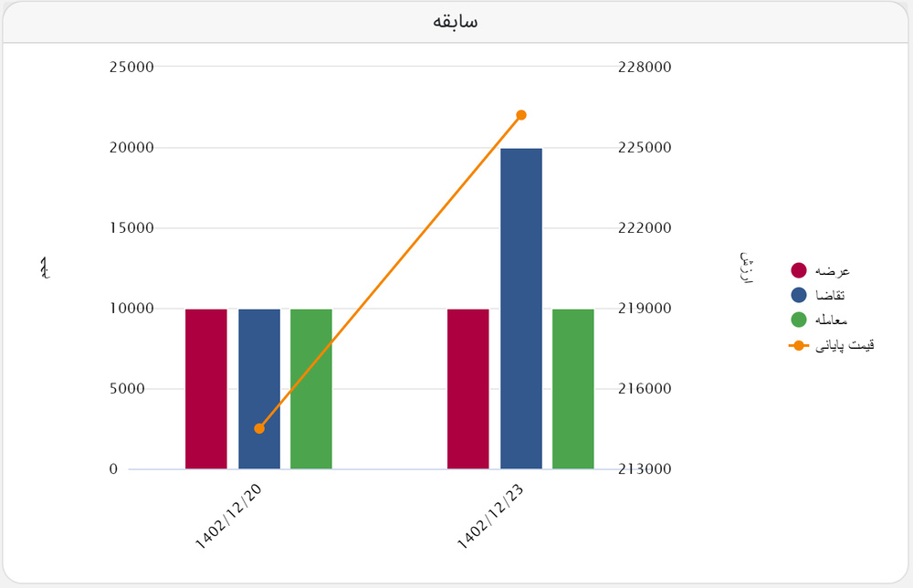Click the 1402/12/23 date axis label
This screenshot has height=588, width=913.
click(490, 517)
